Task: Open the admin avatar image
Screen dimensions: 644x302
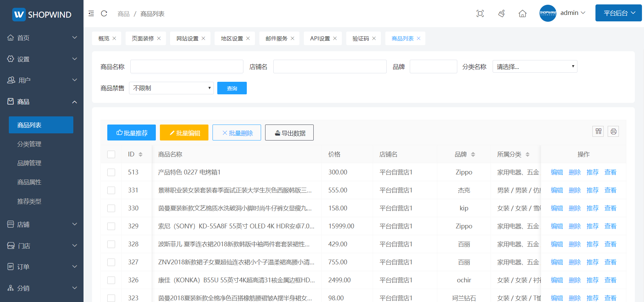Action: (x=548, y=13)
